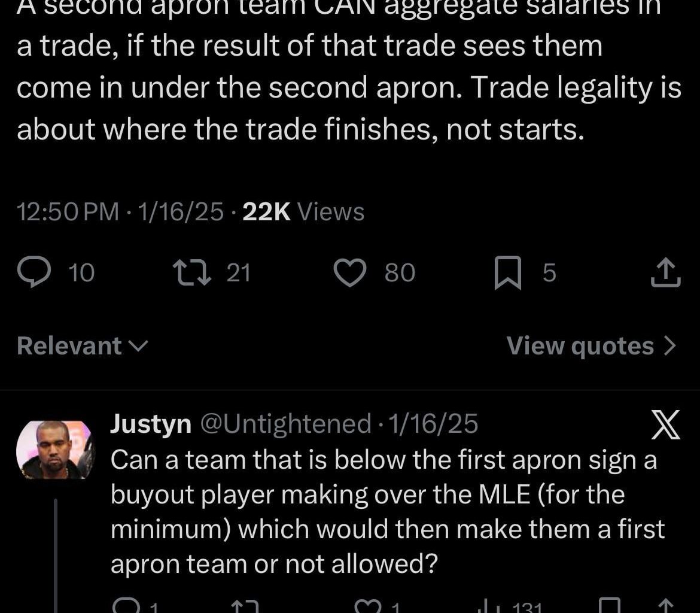Viewport: 700px width, 613px height.
Task: Share the tweet via the share icon
Action: click(x=665, y=272)
